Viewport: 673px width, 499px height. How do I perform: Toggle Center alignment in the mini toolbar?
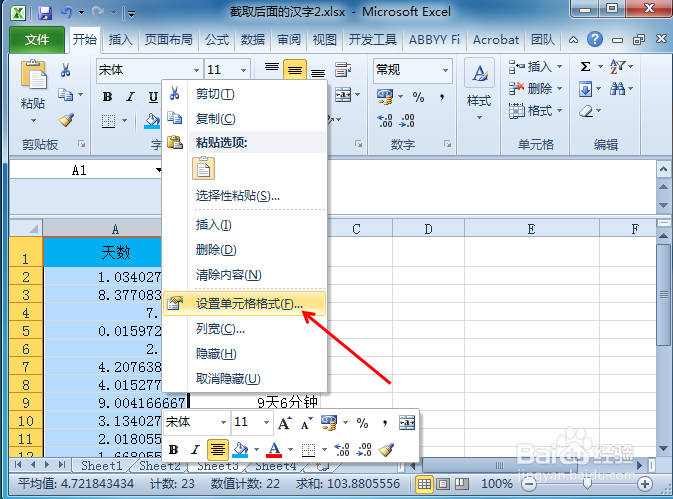pos(218,450)
